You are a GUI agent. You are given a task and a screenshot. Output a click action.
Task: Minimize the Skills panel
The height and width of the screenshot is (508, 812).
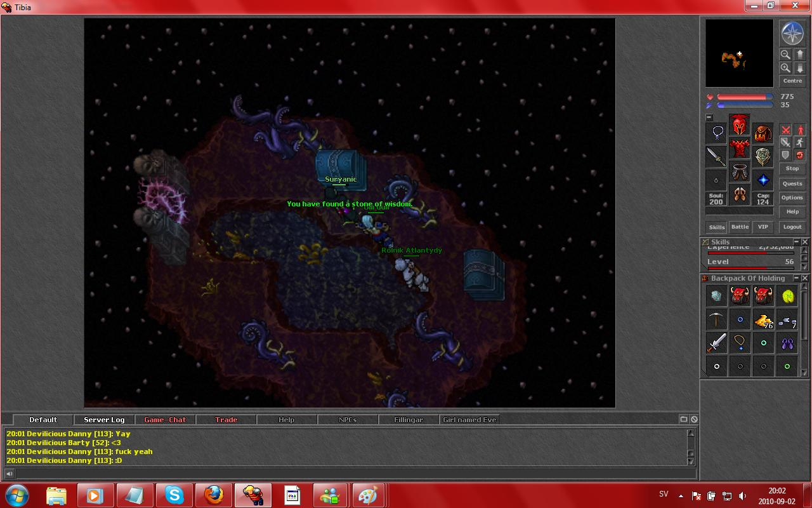tap(797, 242)
